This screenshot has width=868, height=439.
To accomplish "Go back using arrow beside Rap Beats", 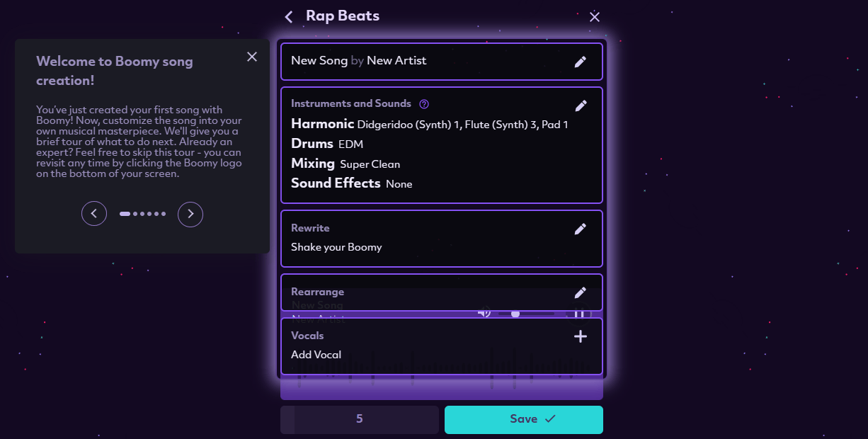I will pos(288,16).
